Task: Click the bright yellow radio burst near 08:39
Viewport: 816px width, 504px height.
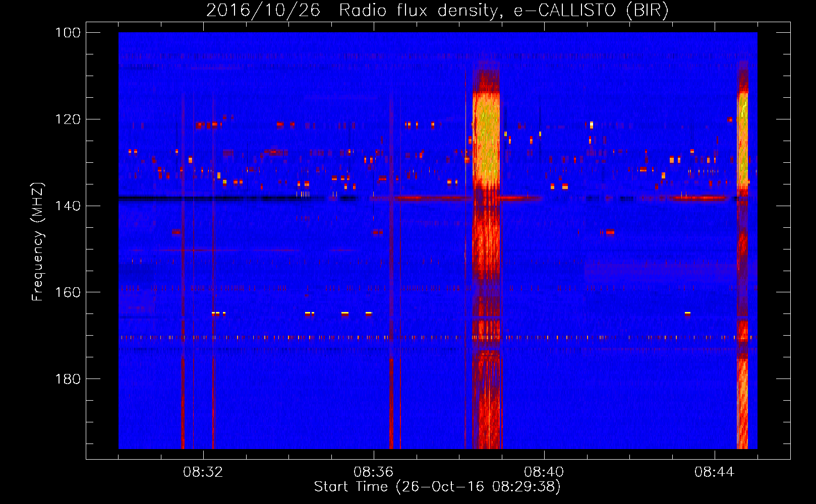Action: pyautogui.click(x=486, y=140)
